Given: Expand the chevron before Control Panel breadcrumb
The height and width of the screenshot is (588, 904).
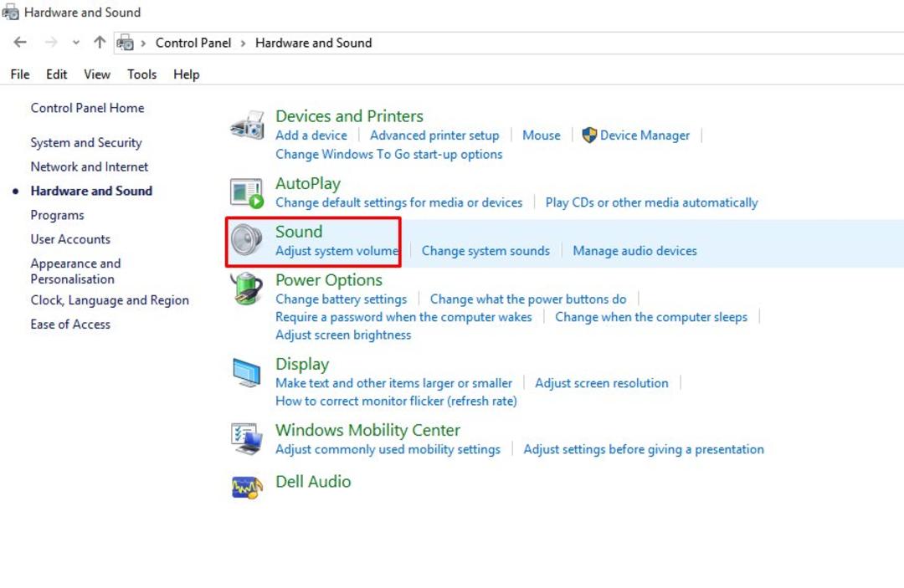Looking at the screenshot, I should coord(144,43).
